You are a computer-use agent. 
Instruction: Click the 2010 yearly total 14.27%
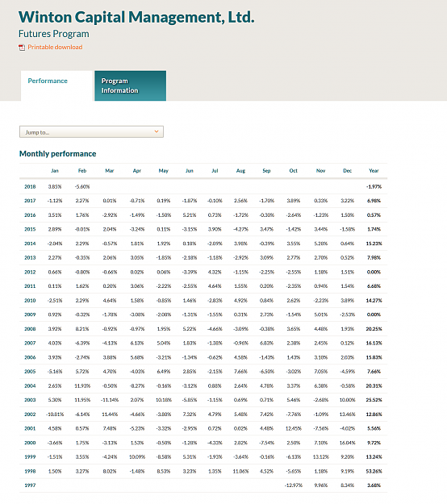pyautogui.click(x=374, y=301)
